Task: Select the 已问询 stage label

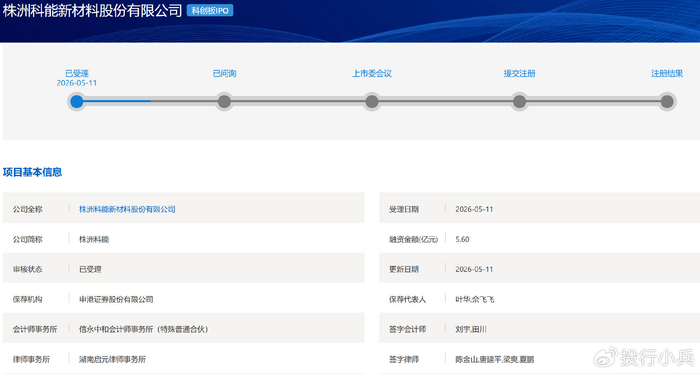Action: pyautogui.click(x=224, y=73)
